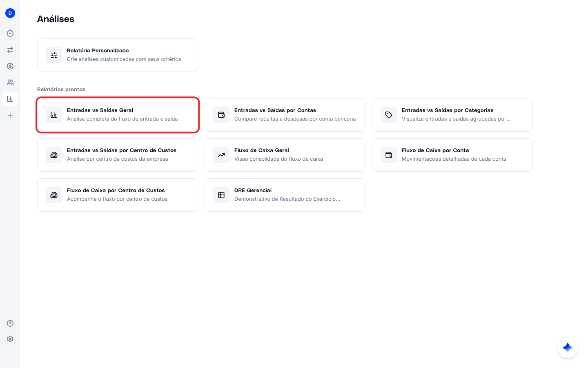Click the building icon of Fluxo de Caixa por Centro de Custos
The width and height of the screenshot is (588, 368).
(54, 195)
